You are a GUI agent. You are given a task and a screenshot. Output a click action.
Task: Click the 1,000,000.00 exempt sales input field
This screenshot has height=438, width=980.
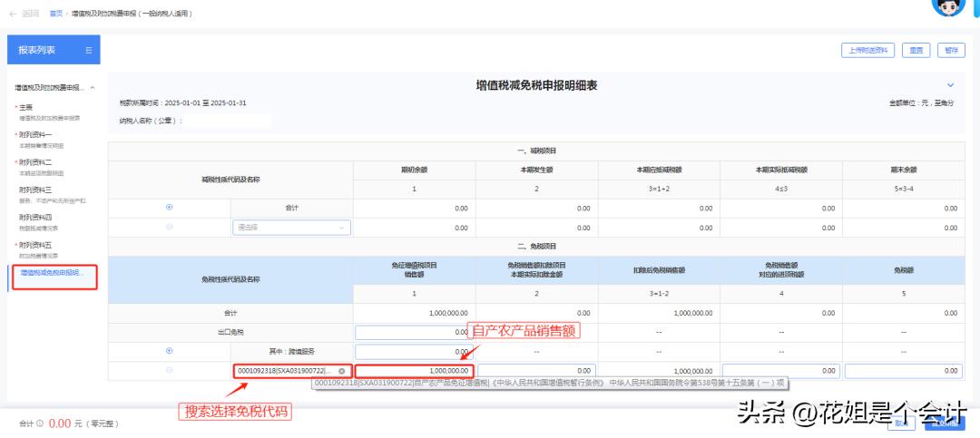[414, 371]
